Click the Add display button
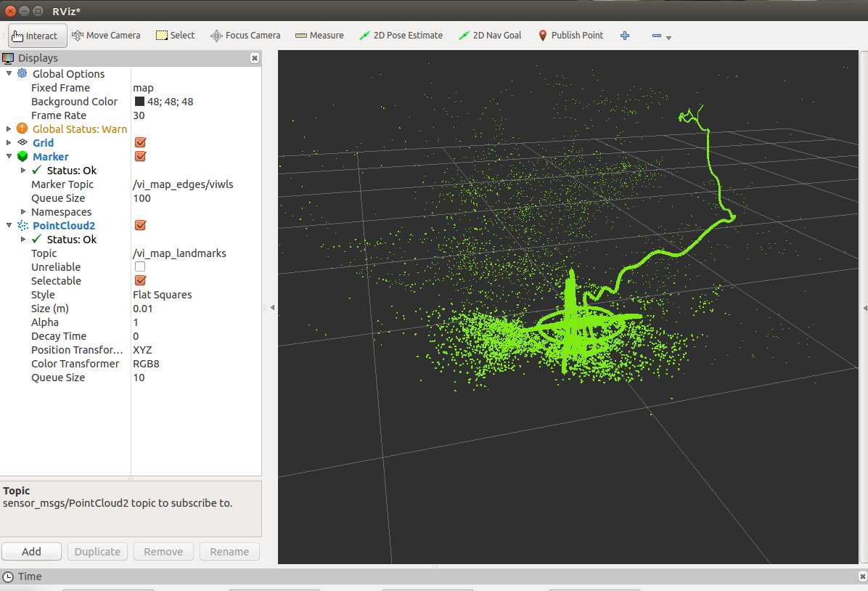 click(x=31, y=552)
